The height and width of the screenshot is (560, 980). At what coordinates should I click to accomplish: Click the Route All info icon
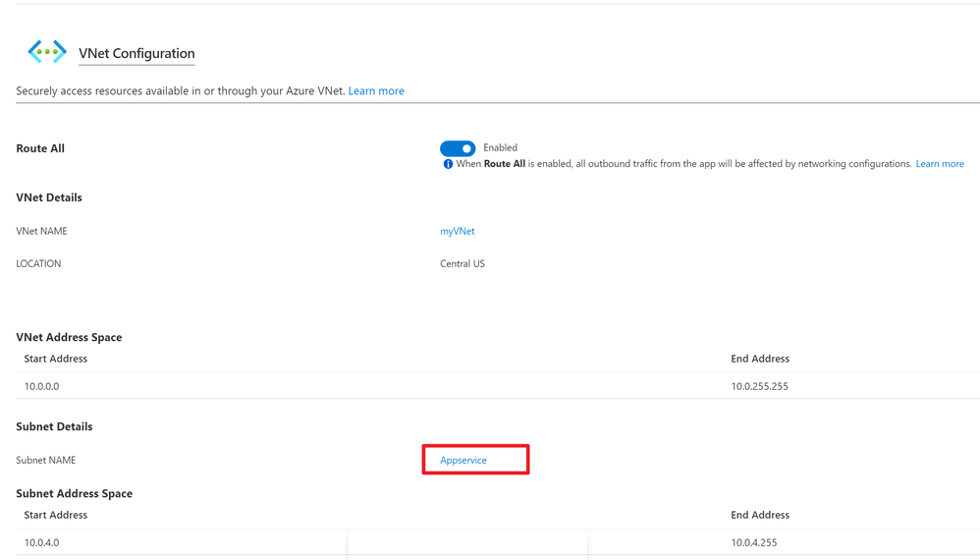(448, 164)
